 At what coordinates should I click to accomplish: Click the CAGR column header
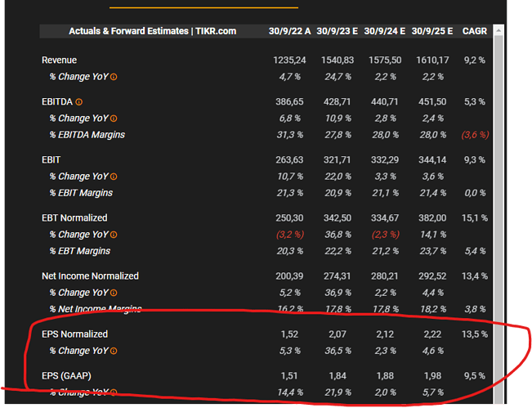pos(474,31)
